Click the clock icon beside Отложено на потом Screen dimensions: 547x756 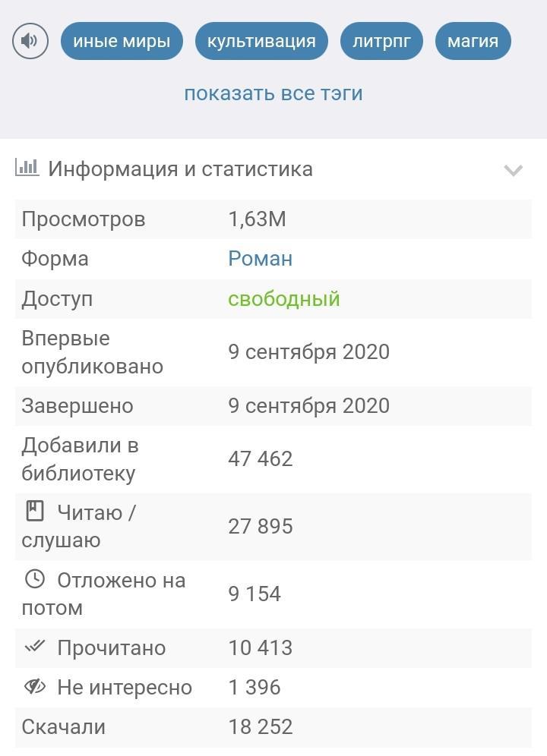click(35, 579)
